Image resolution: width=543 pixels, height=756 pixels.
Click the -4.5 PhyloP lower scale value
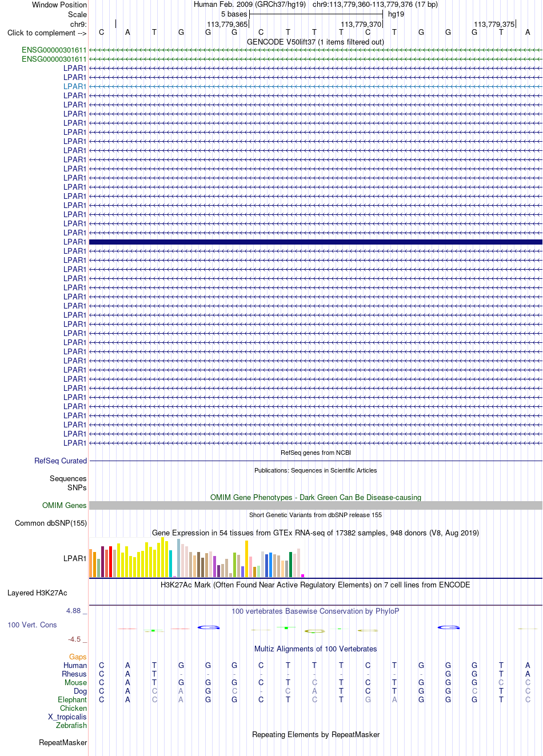pos(74,639)
